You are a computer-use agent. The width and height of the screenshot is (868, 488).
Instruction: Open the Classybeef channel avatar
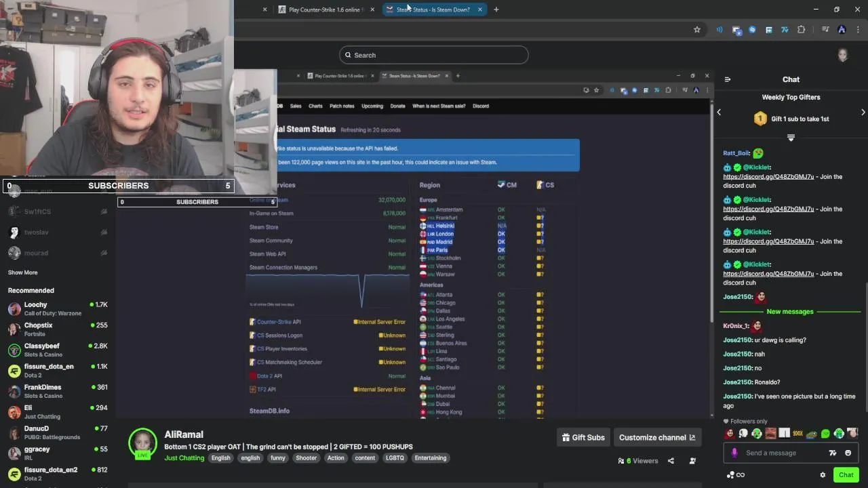click(14, 350)
